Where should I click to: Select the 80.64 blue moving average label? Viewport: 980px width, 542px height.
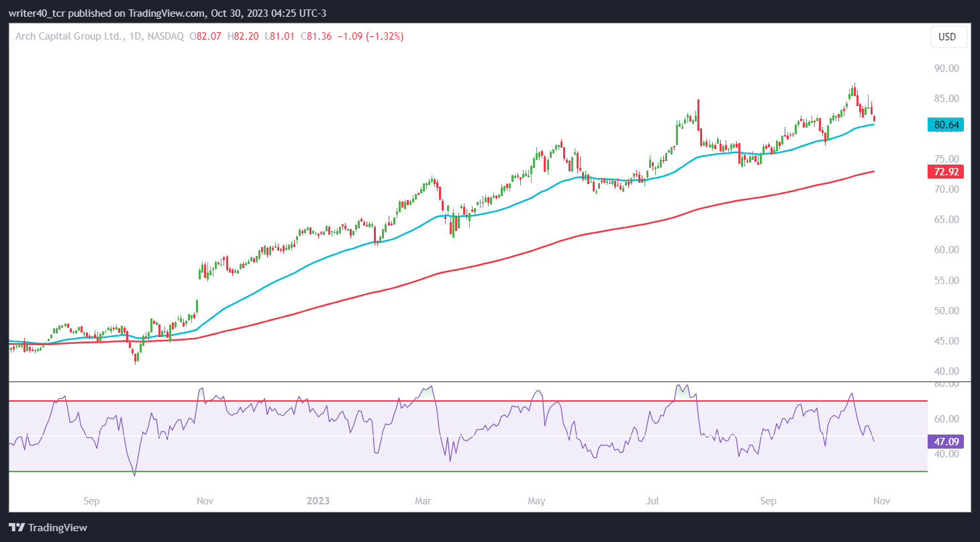click(946, 124)
